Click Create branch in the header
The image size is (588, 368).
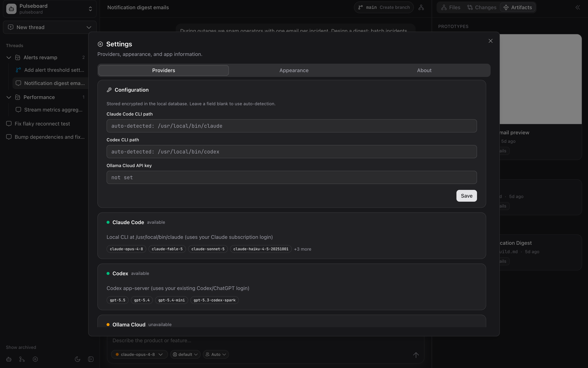coord(395,8)
